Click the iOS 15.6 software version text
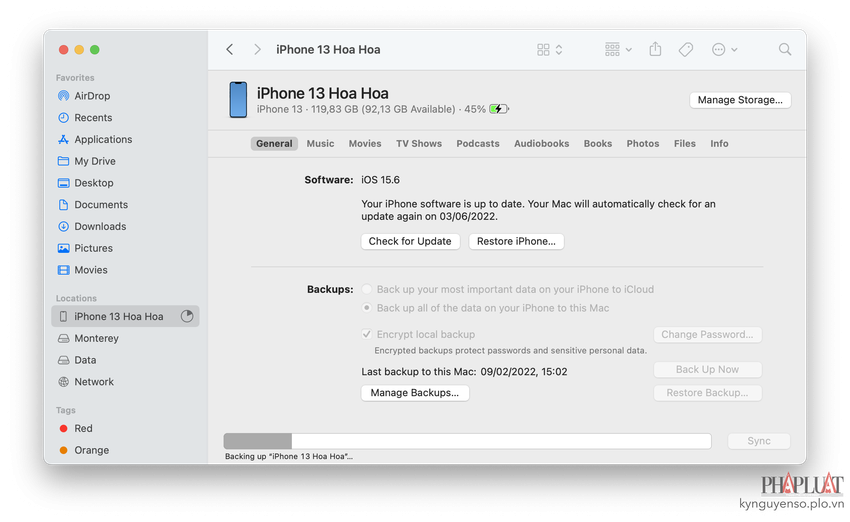Viewport: 850px width, 522px height. [381, 179]
